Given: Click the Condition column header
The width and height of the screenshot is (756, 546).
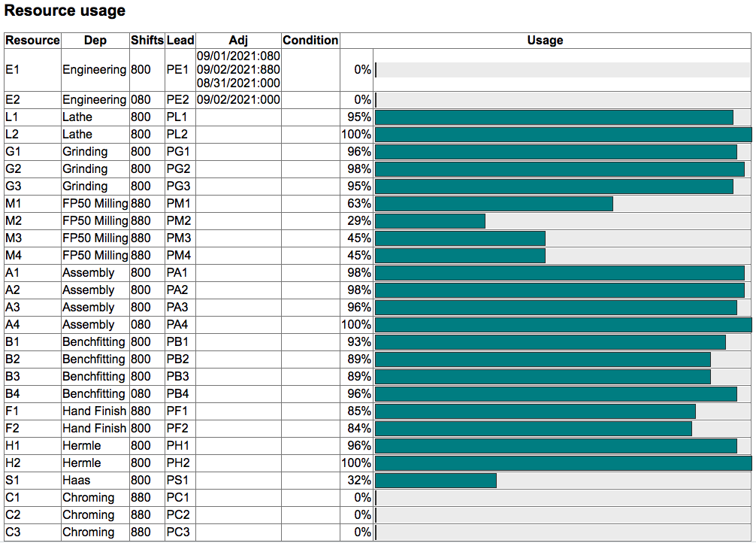Looking at the screenshot, I should tap(310, 41).
